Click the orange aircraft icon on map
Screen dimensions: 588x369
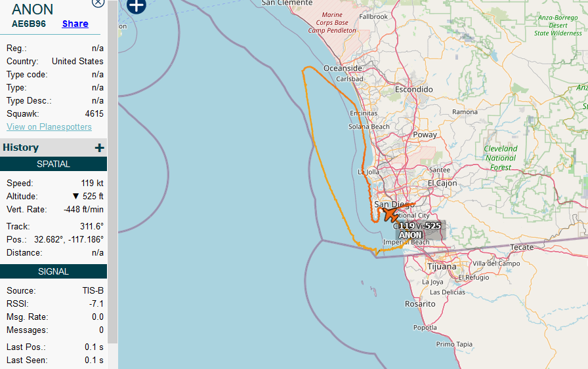pyautogui.click(x=390, y=215)
